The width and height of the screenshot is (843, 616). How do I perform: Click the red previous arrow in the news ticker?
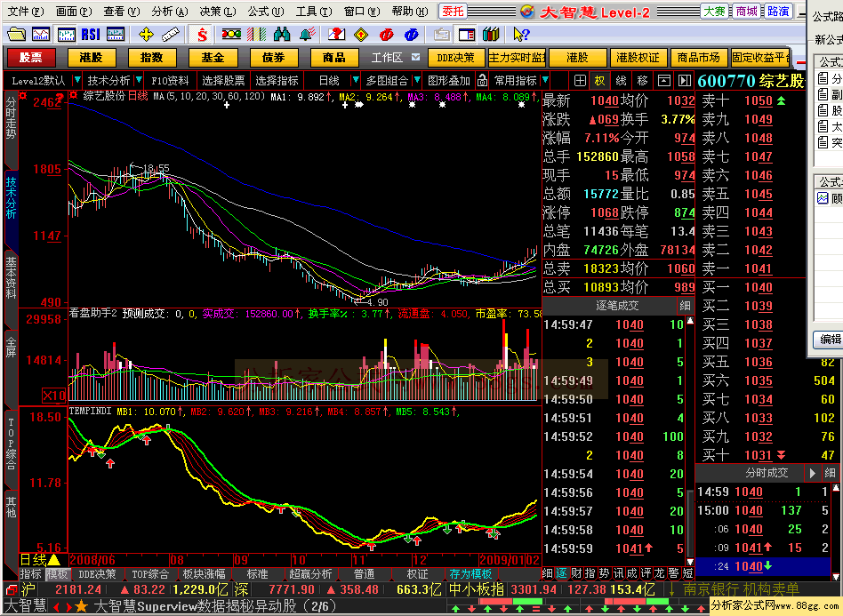click(x=56, y=607)
